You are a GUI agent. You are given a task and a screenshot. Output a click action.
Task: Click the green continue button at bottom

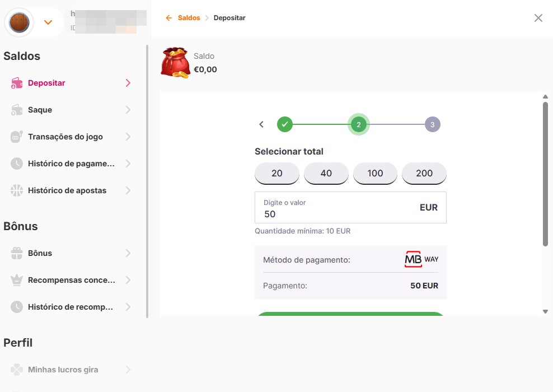coord(350,314)
